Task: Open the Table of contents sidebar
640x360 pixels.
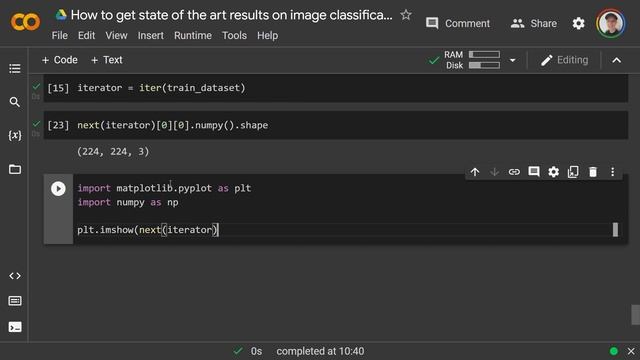Action: click(15, 68)
